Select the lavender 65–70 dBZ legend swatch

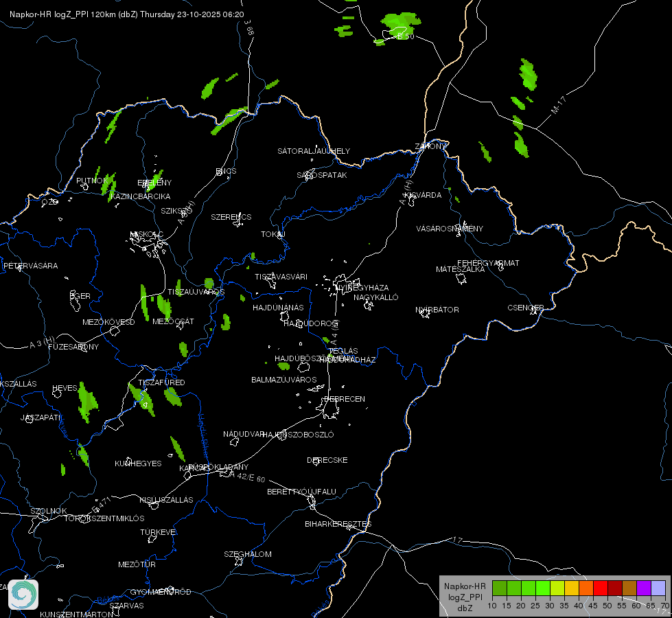pos(658,588)
